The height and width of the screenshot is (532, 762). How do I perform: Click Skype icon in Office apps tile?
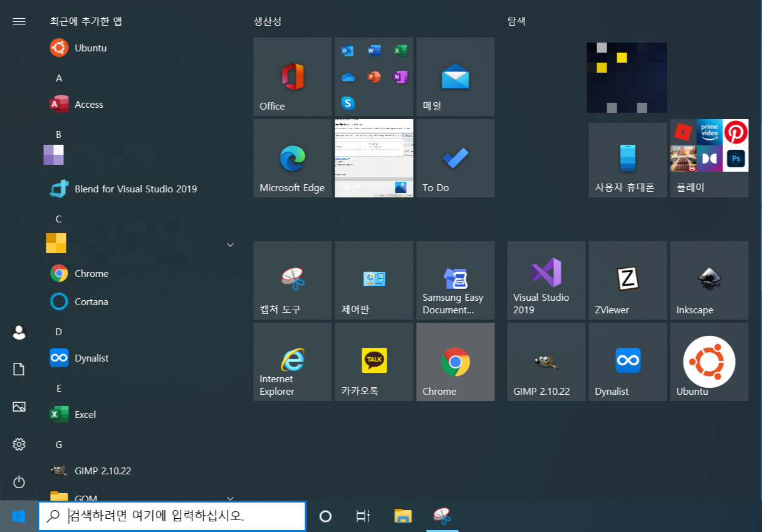[x=348, y=102]
